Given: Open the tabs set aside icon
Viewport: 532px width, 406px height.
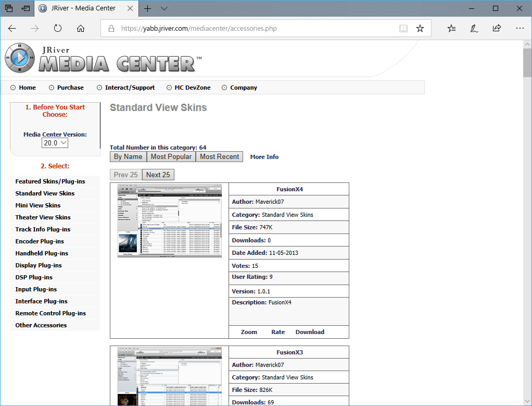Looking at the screenshot, I should tap(9, 8).
